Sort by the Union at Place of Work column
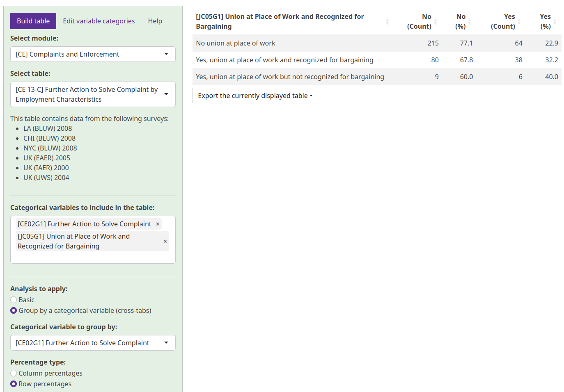This screenshot has width=564, height=392. click(x=292, y=21)
